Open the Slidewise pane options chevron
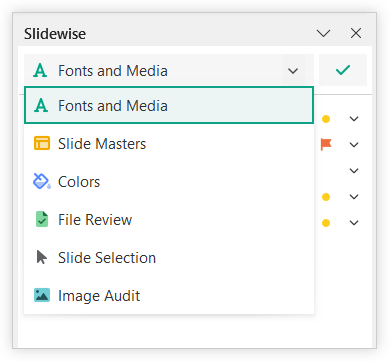The image size is (390, 362). pyautogui.click(x=323, y=33)
